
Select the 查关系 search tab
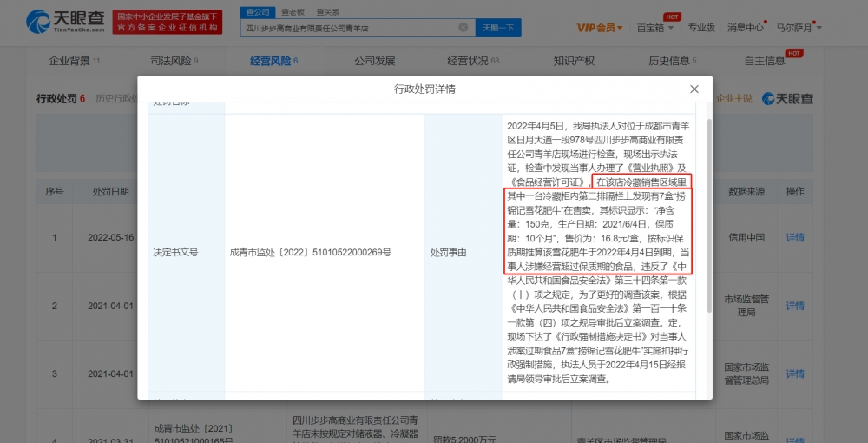tap(328, 11)
